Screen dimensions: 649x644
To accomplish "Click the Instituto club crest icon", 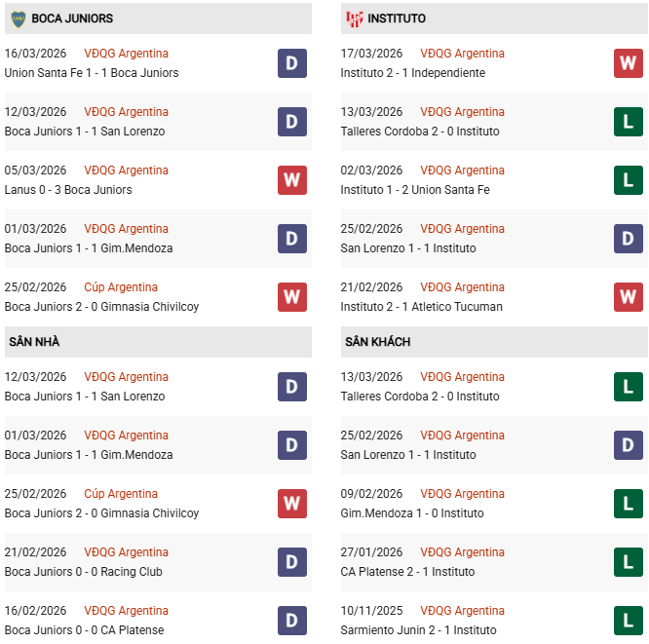I will pyautogui.click(x=355, y=19).
